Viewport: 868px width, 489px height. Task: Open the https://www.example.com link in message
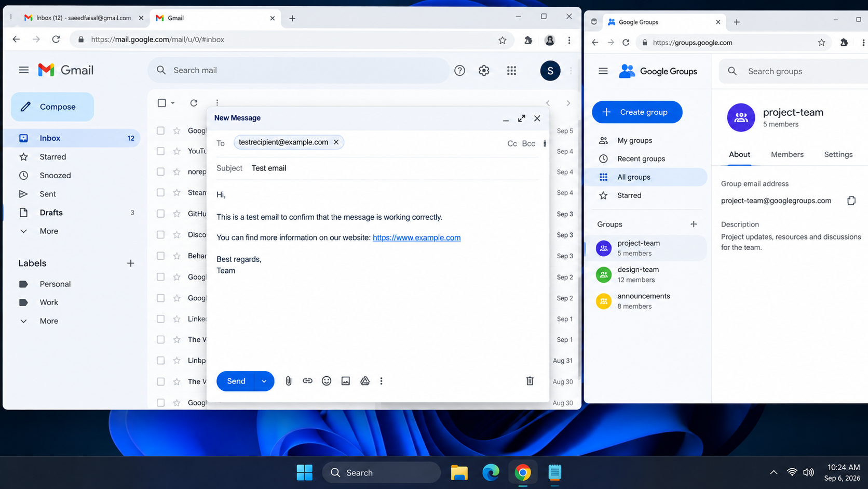[416, 237]
